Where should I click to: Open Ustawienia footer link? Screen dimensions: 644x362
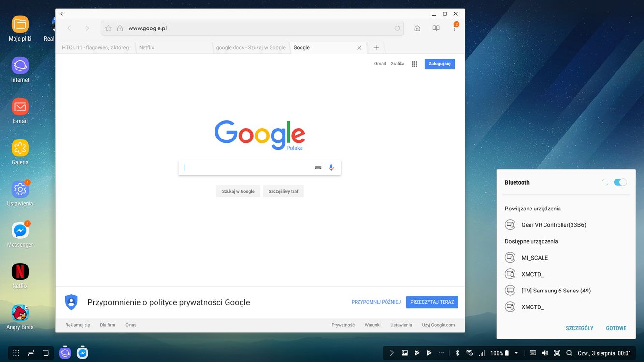[x=401, y=325]
